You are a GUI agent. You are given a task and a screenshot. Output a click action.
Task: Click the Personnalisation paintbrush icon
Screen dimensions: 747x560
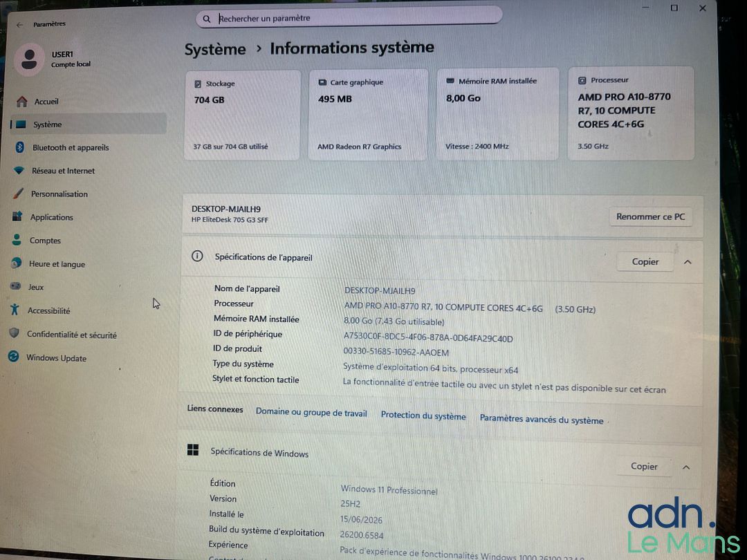(18, 194)
